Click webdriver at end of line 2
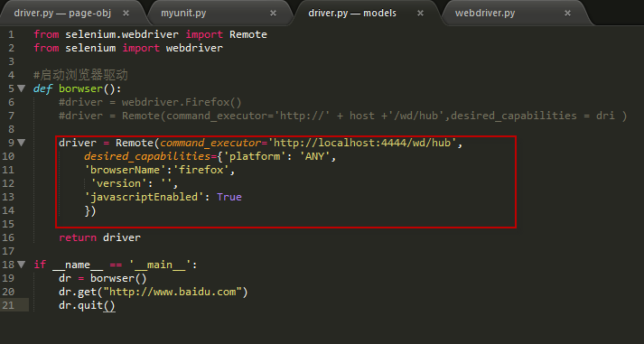 click(x=194, y=48)
